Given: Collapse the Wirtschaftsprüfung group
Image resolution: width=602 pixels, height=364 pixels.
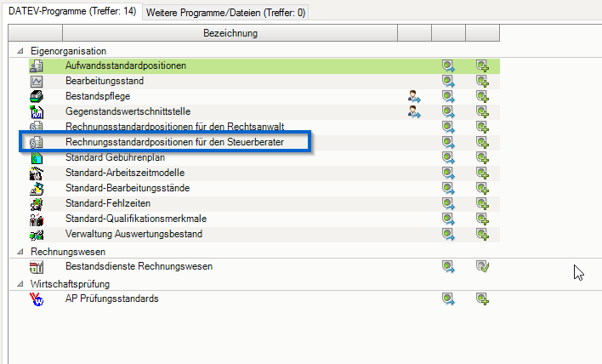Looking at the screenshot, I should coord(20,284).
